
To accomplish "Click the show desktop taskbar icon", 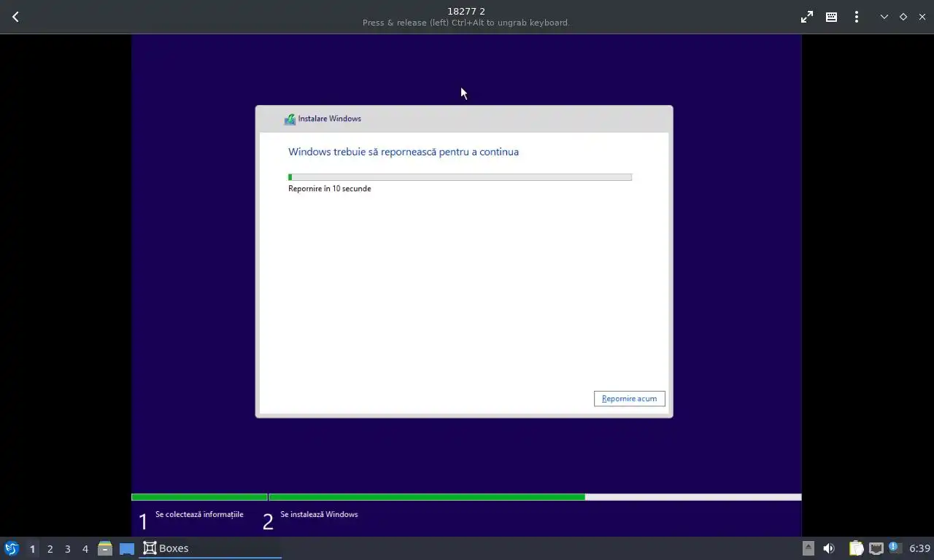I will point(127,548).
